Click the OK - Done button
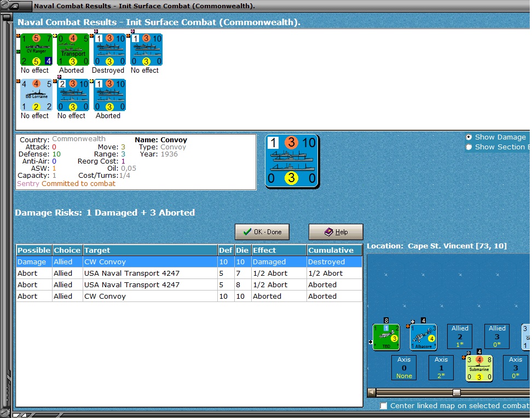This screenshot has height=418, width=532. click(262, 232)
